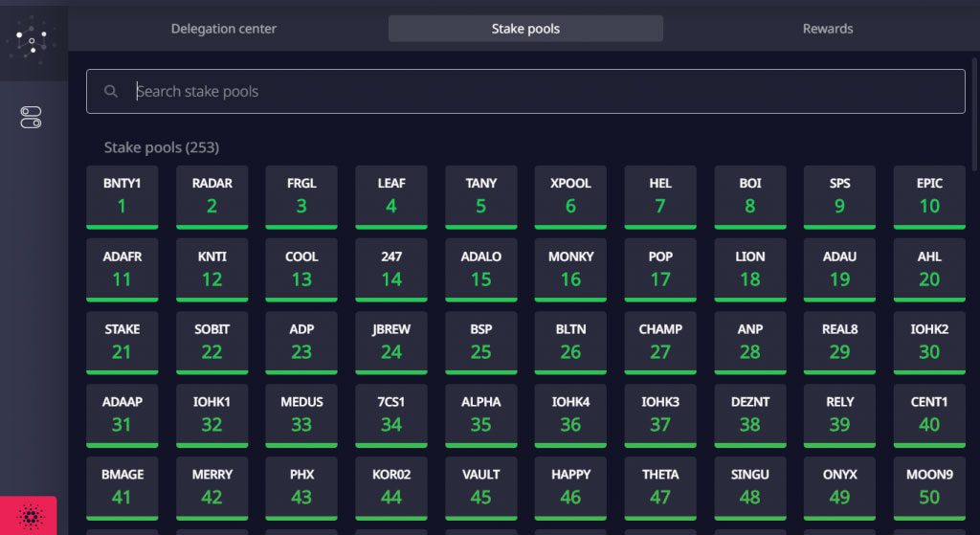Click the vertical scrollbar on the right edge
This screenshot has height=535, width=980.
[974, 114]
